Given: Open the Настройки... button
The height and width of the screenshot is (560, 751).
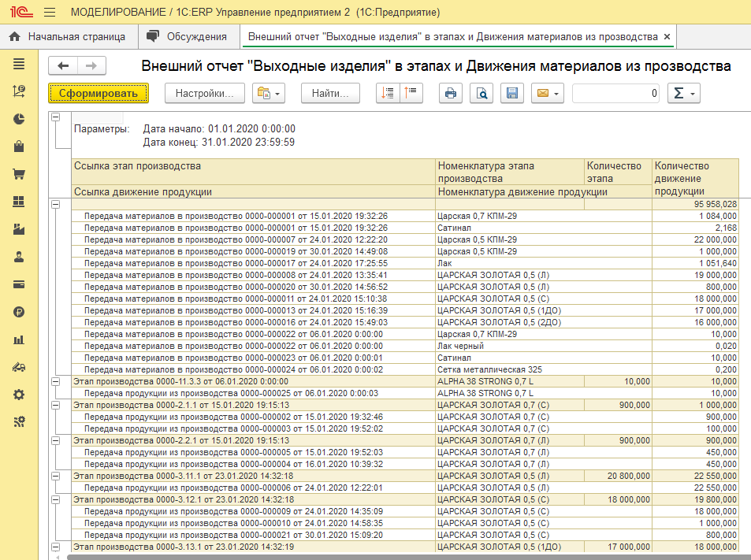Looking at the screenshot, I should [x=205, y=93].
